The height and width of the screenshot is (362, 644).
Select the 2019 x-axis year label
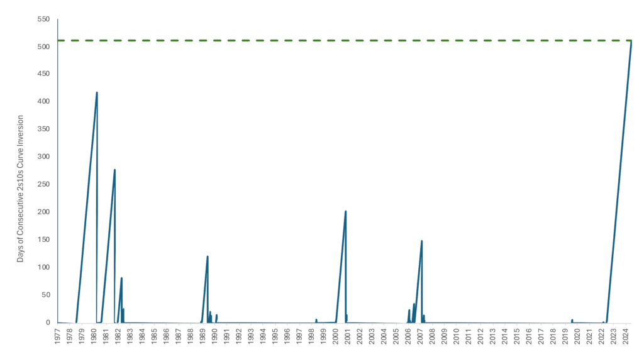tap(565, 336)
